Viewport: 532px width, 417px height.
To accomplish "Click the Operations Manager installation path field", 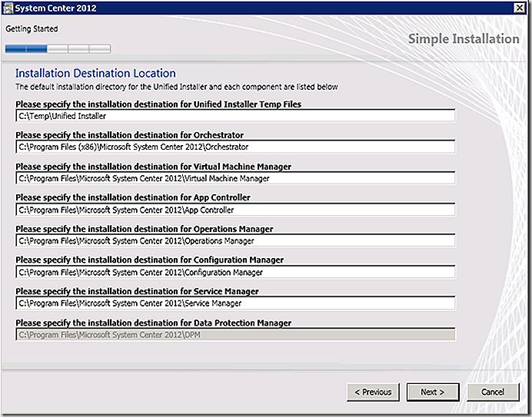I will [x=235, y=240].
